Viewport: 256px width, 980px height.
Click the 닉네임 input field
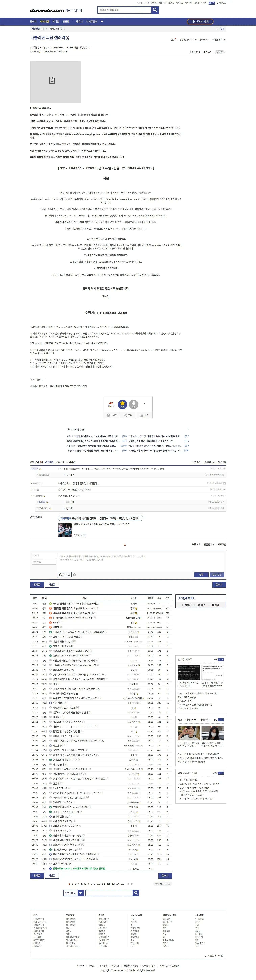(44, 555)
